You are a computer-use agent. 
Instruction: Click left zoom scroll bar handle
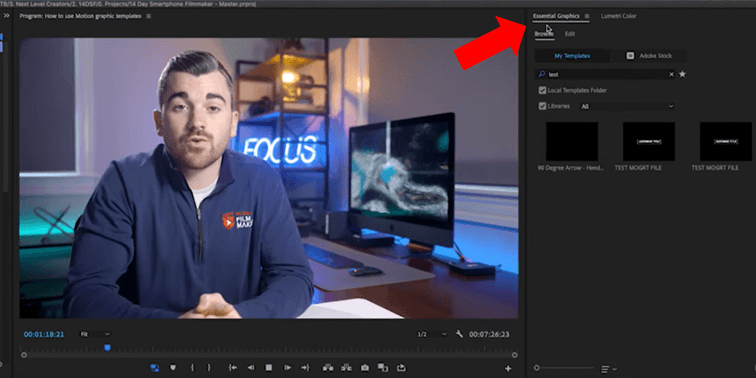[24, 355]
